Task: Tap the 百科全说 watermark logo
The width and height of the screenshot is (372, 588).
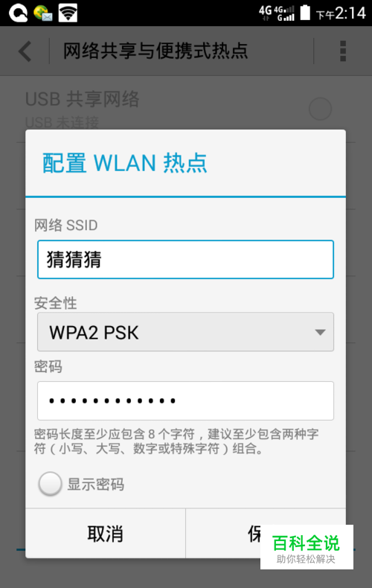Action: click(307, 547)
